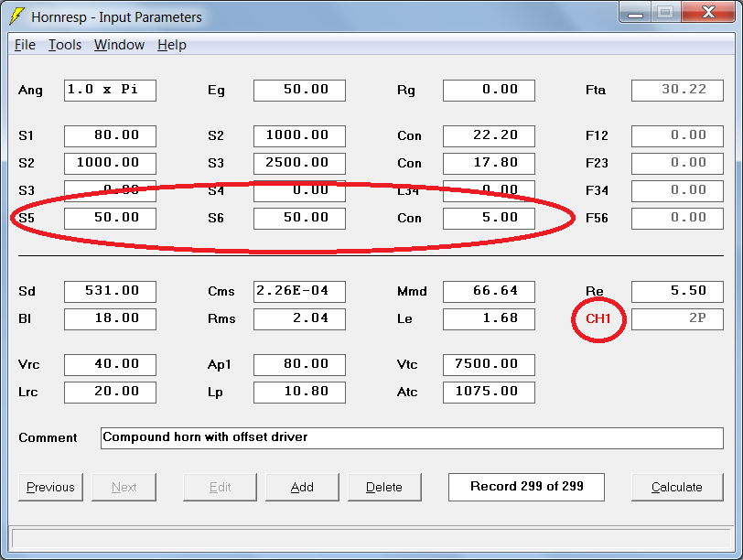Viewport: 743px width, 560px height.
Task: Click the F23 field
Action: tap(678, 164)
